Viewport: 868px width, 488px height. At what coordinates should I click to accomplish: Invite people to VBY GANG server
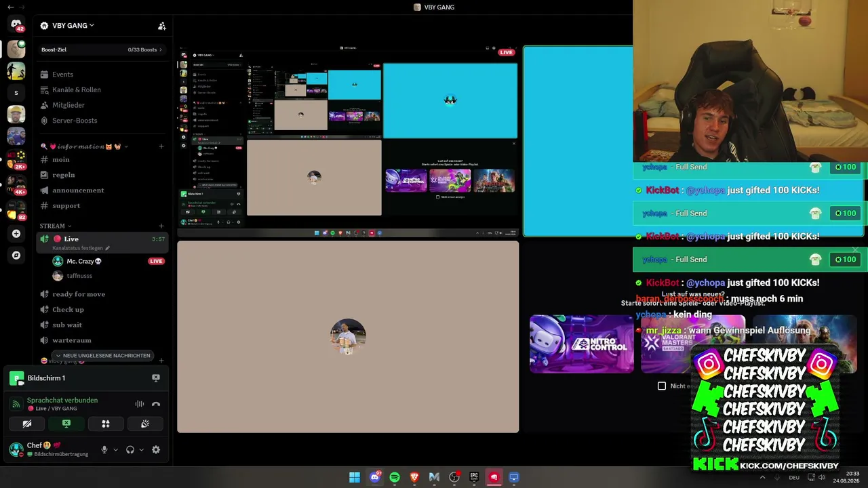[x=161, y=26]
